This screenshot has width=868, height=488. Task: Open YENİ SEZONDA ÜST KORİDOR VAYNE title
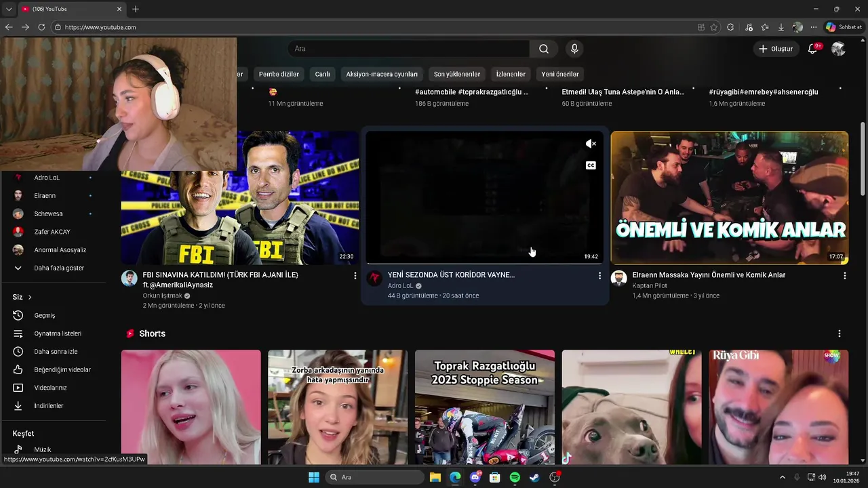(451, 275)
